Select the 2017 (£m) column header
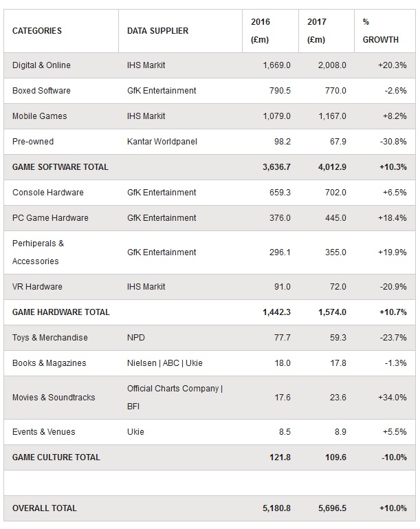Screen dimensions: 420x529 point(316,31)
